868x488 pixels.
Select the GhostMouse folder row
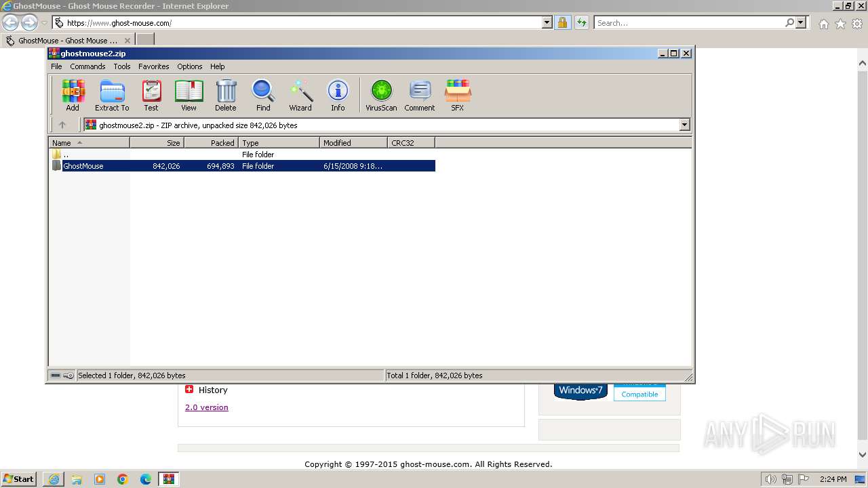click(243, 166)
